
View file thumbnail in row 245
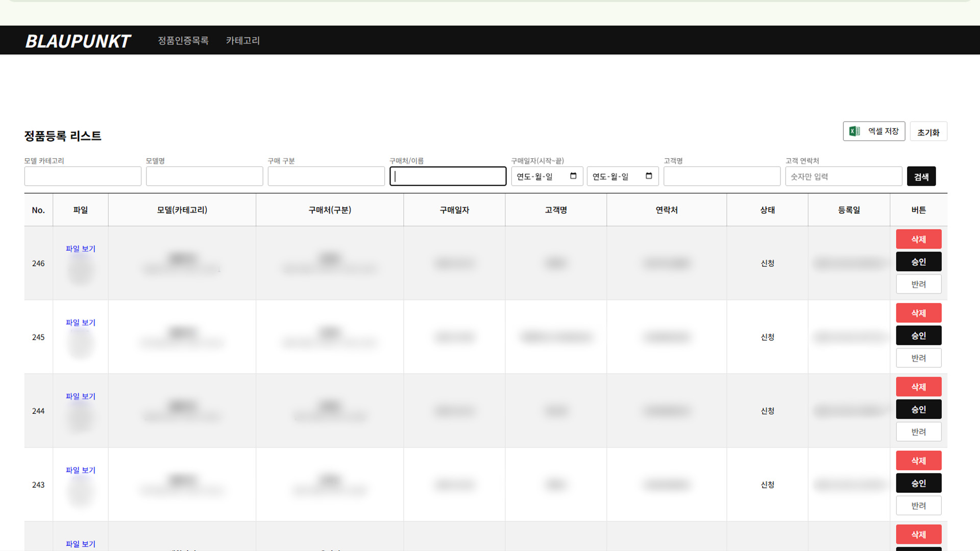(x=81, y=344)
